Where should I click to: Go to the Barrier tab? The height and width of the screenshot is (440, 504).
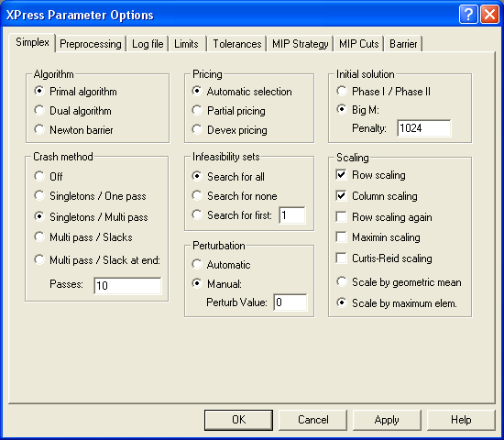tap(403, 44)
